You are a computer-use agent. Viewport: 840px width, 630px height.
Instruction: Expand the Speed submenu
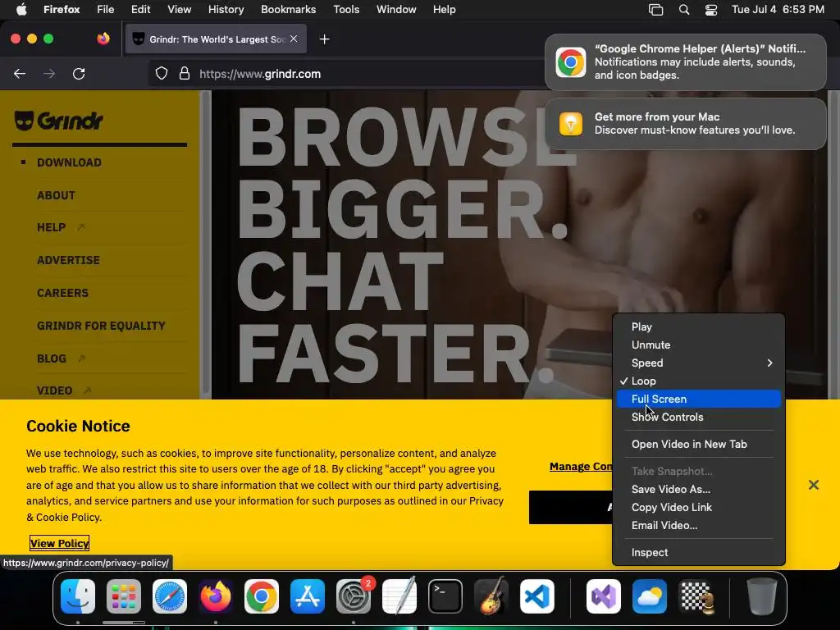pos(699,363)
